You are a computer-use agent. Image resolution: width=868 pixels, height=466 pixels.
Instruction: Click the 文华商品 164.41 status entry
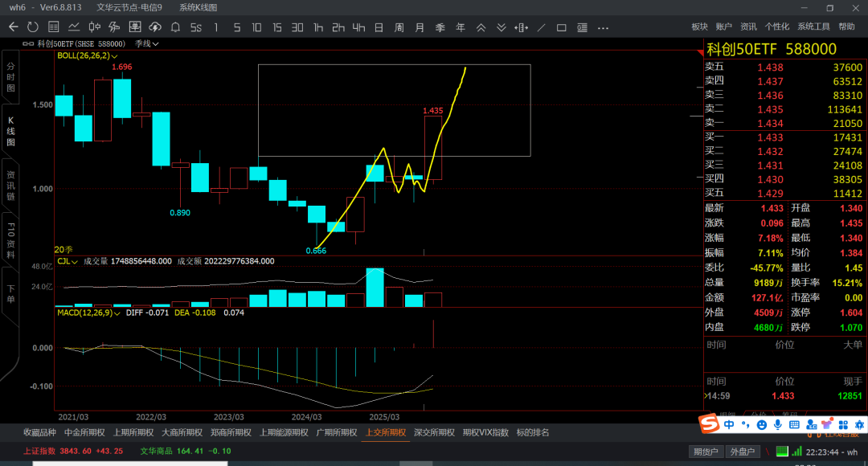(186, 451)
